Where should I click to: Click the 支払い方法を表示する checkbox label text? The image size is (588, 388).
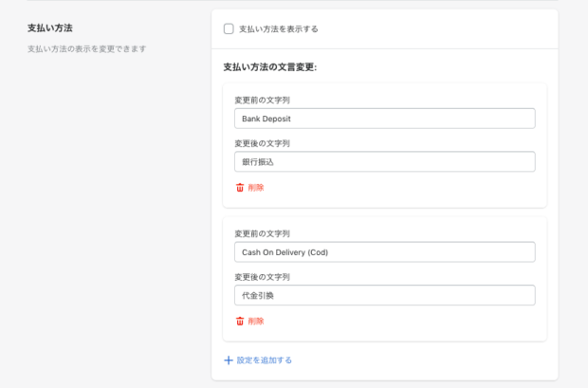(x=278, y=29)
